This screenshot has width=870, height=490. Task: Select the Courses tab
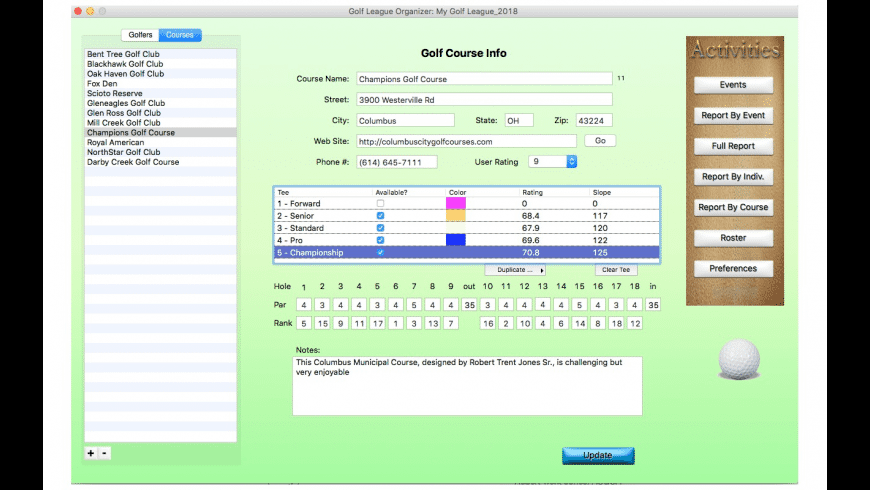coord(180,35)
